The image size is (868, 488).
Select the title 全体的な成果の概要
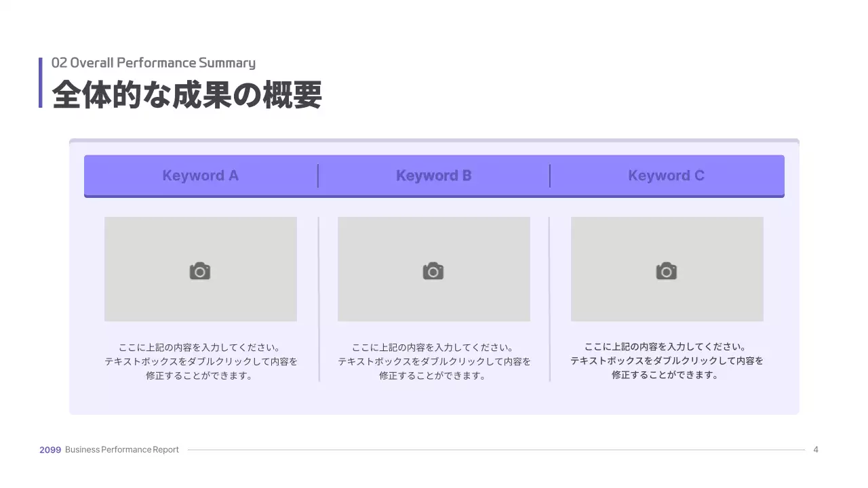187,95
